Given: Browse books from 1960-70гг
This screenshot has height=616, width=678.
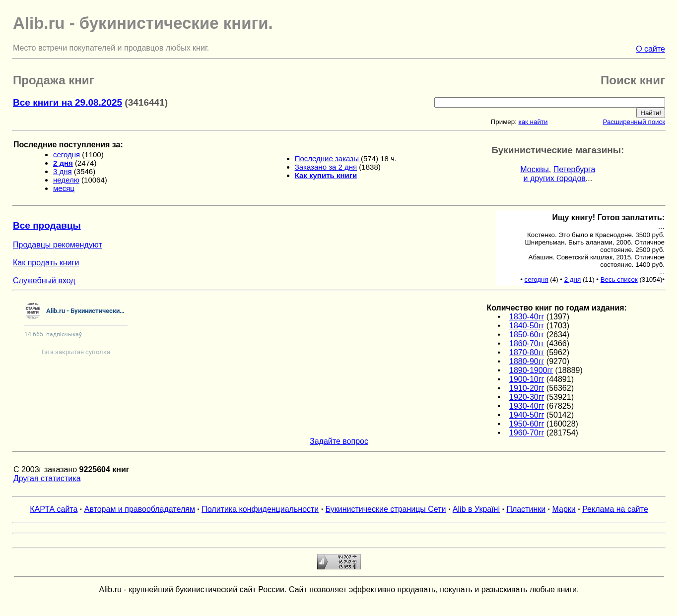Looking at the screenshot, I should pos(527,433).
